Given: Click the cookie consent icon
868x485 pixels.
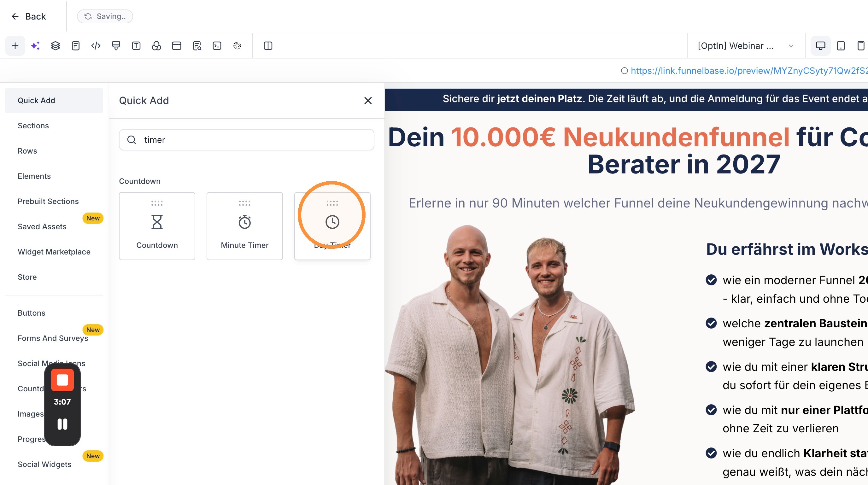Looking at the screenshot, I should 237,46.
